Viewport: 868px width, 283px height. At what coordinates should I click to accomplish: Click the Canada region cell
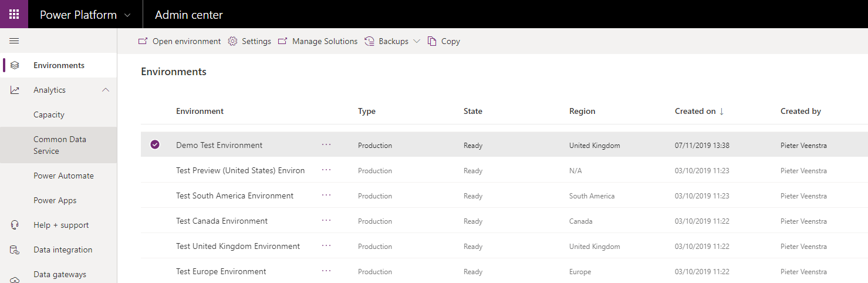coord(580,221)
